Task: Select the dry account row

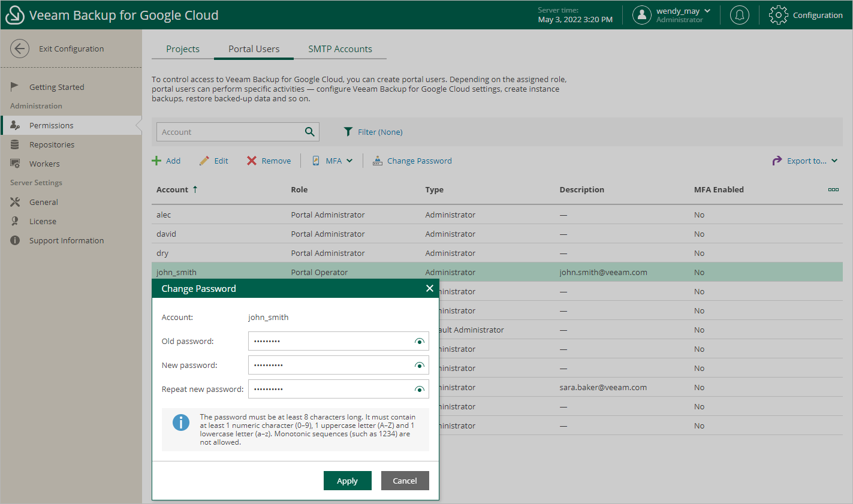Action: [498, 253]
